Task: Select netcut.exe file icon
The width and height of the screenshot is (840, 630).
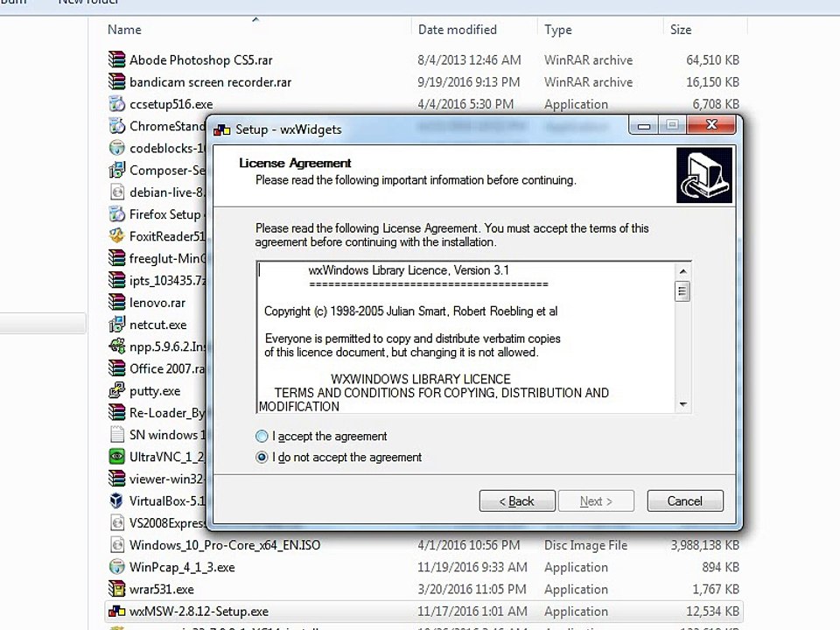Action: click(x=116, y=324)
